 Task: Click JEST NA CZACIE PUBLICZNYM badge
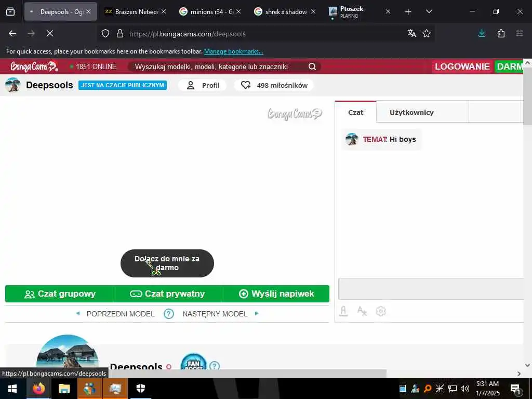tap(123, 85)
